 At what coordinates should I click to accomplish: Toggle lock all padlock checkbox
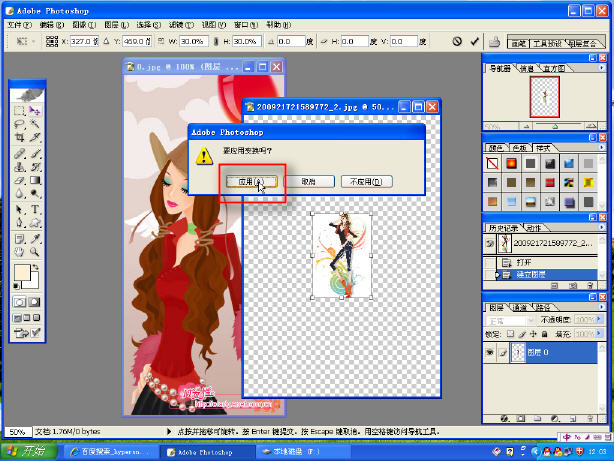pyautogui.click(x=544, y=334)
